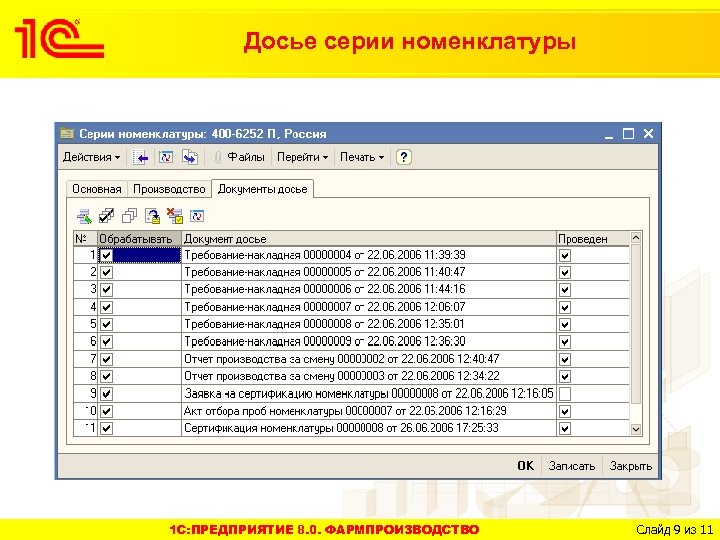The height and width of the screenshot is (540, 720).
Task: Click the refresh icon in dossier toolbar
Action: [197, 216]
